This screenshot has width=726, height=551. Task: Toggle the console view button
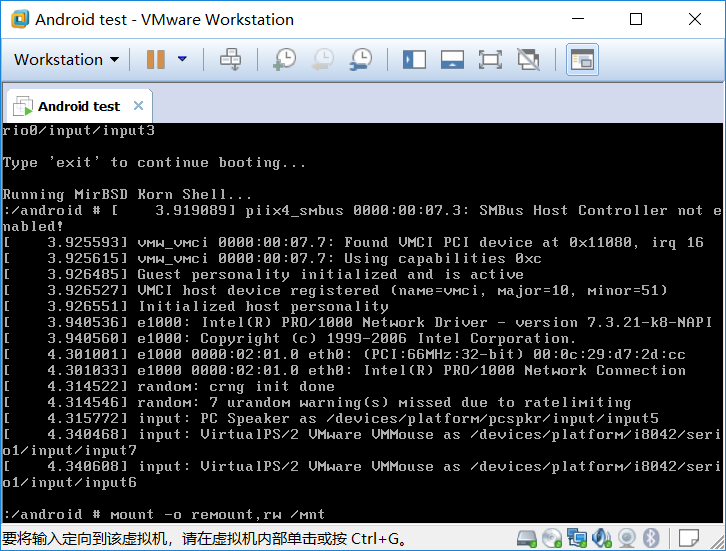tap(582, 60)
